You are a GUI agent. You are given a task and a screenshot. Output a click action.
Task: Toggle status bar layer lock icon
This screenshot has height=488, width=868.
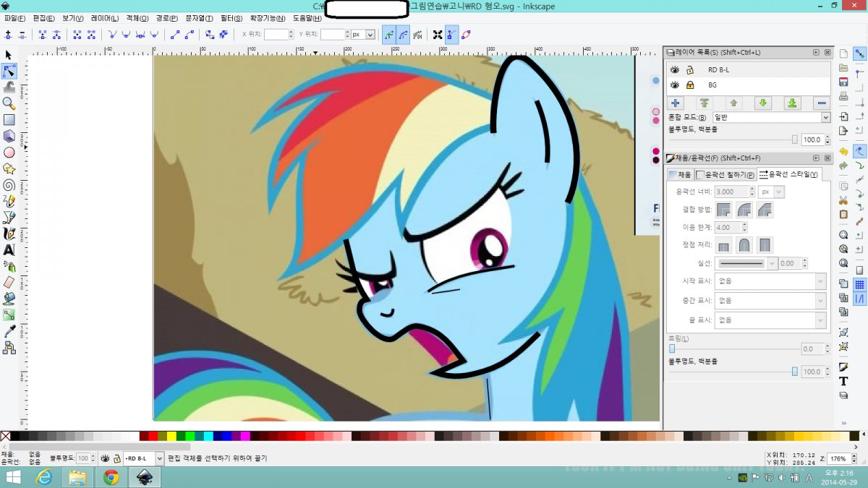[x=116, y=458]
